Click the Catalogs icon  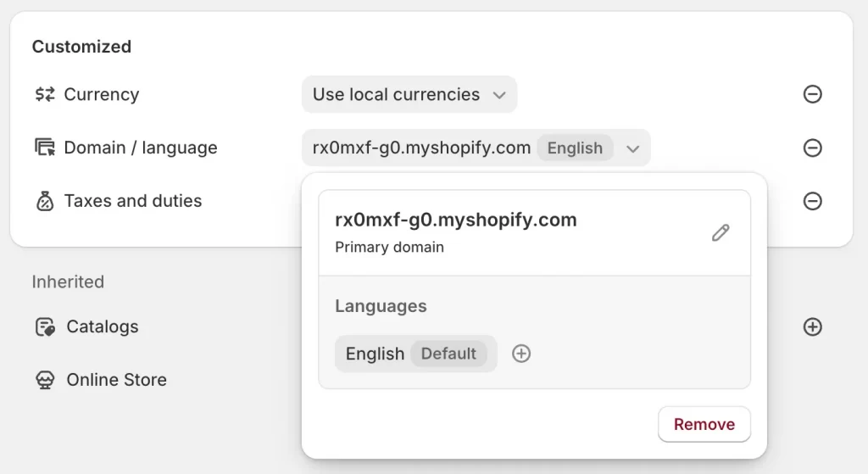click(x=45, y=326)
